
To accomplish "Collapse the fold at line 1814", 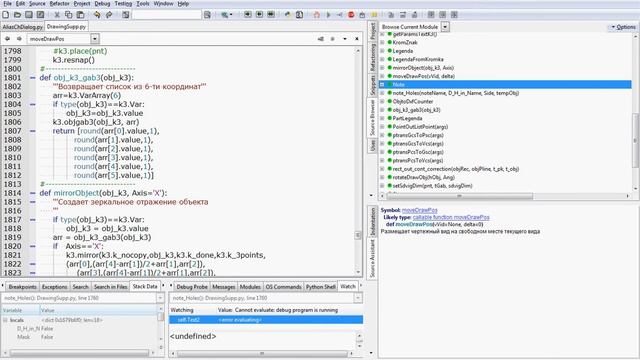I will click(33, 193).
